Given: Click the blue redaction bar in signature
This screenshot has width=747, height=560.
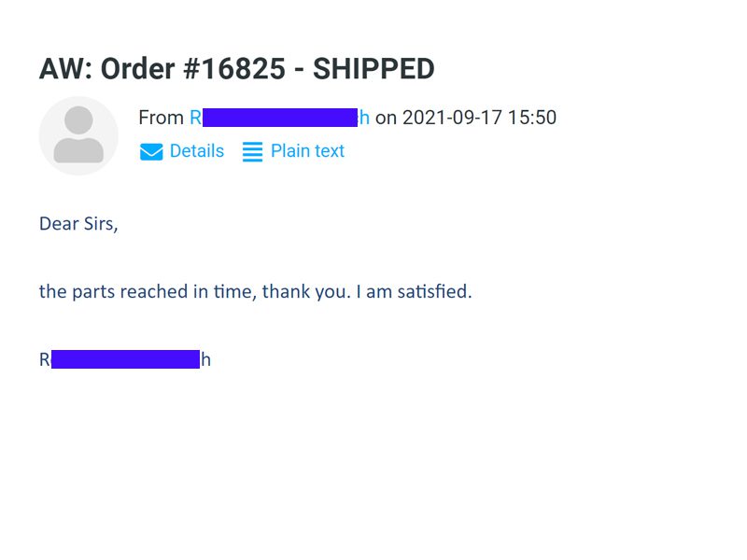Looking at the screenshot, I should 125,359.
